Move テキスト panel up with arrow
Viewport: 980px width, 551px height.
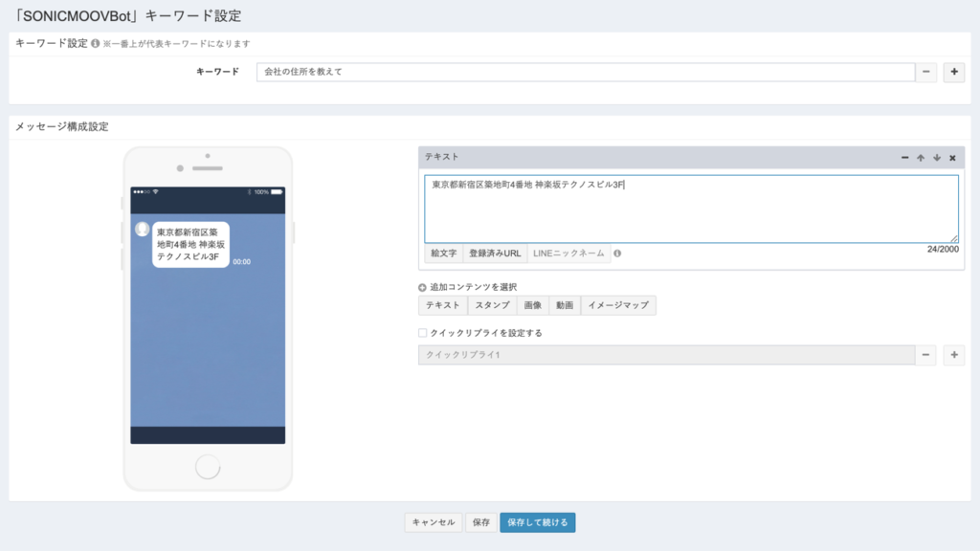[x=921, y=158]
